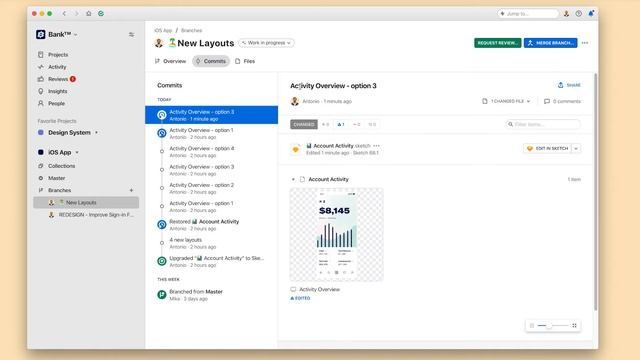
Task: Select the Design System favorite project
Action: pyautogui.click(x=69, y=133)
